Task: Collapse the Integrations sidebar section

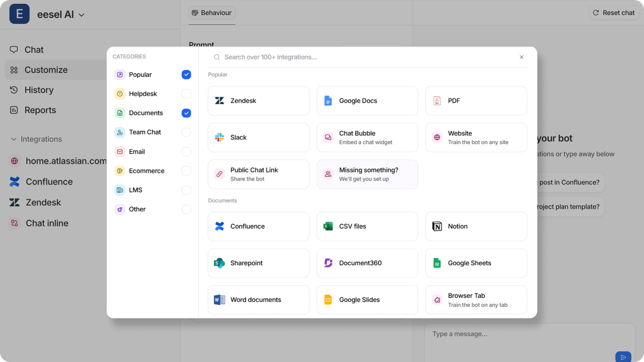Action: pos(36,139)
